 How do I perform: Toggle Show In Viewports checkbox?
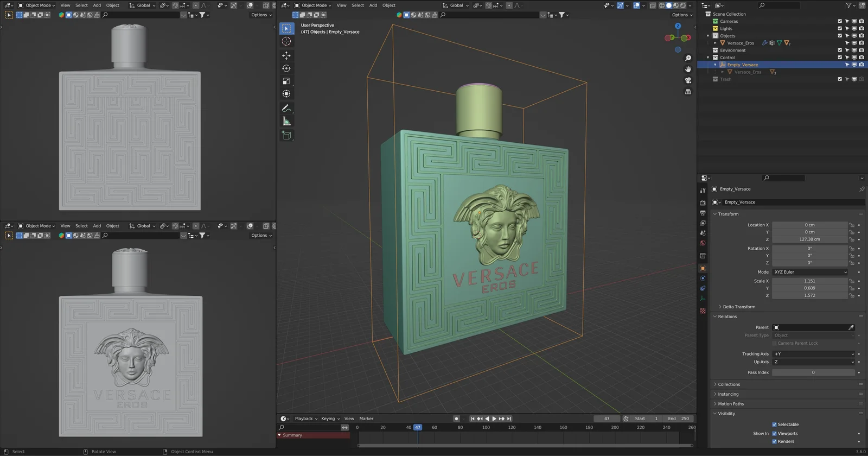pyautogui.click(x=774, y=433)
